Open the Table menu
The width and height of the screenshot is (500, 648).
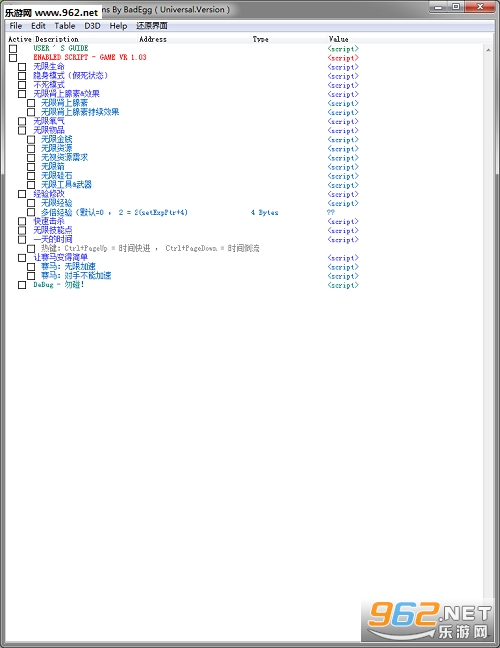(65, 26)
